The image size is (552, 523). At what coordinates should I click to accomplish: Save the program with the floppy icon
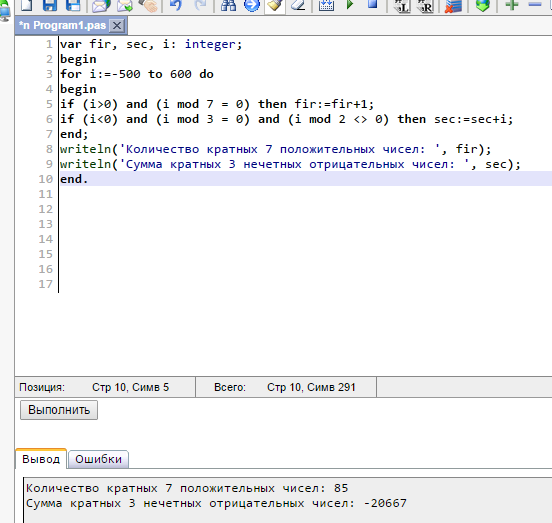50,5
